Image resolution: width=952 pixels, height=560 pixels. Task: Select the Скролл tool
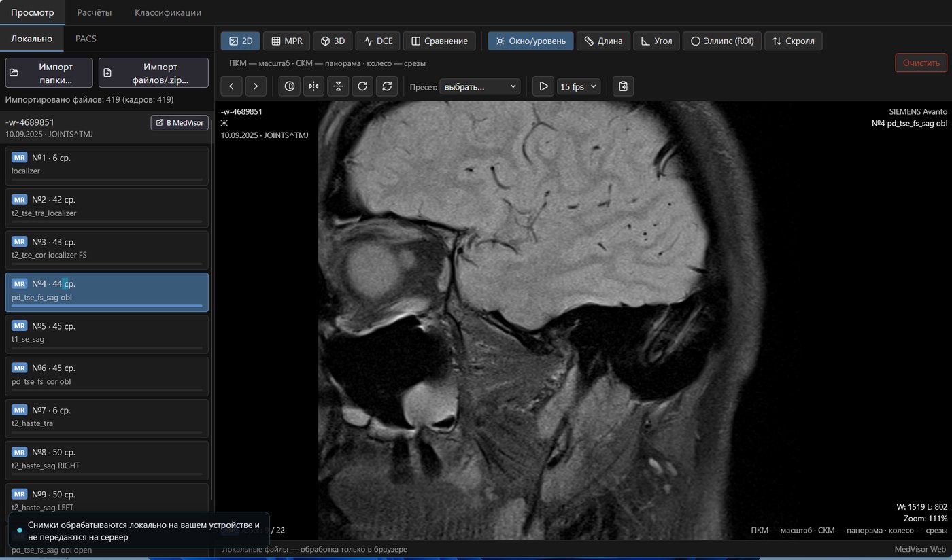pyautogui.click(x=794, y=41)
